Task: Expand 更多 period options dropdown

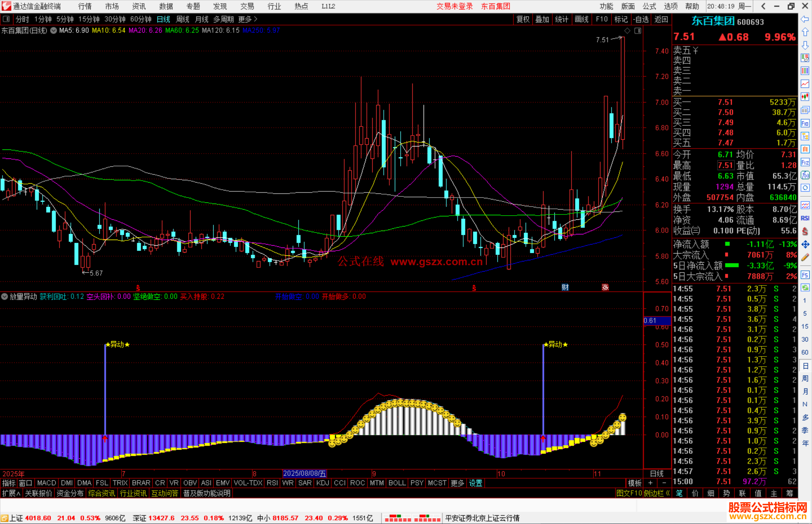Action: coord(248,19)
